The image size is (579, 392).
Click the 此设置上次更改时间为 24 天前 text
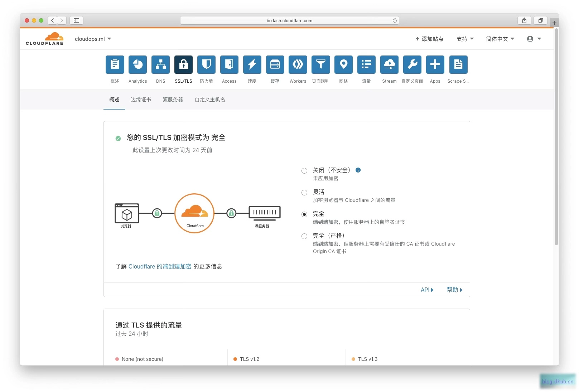tap(172, 150)
